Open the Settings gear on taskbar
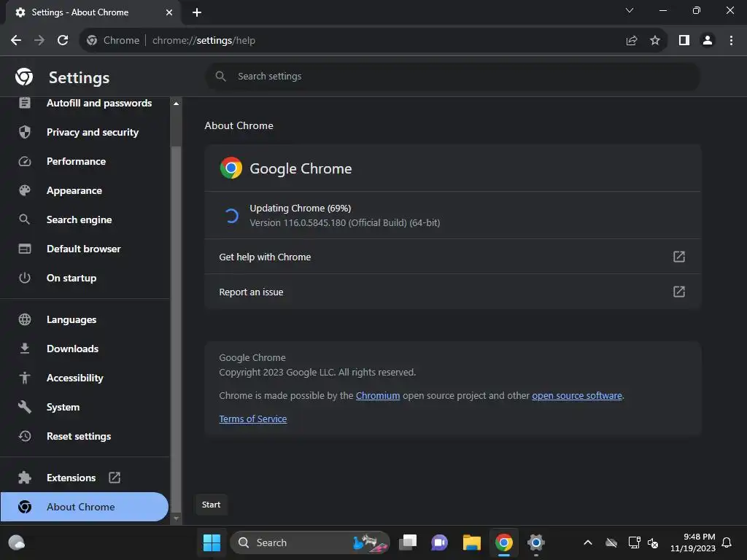 536,542
